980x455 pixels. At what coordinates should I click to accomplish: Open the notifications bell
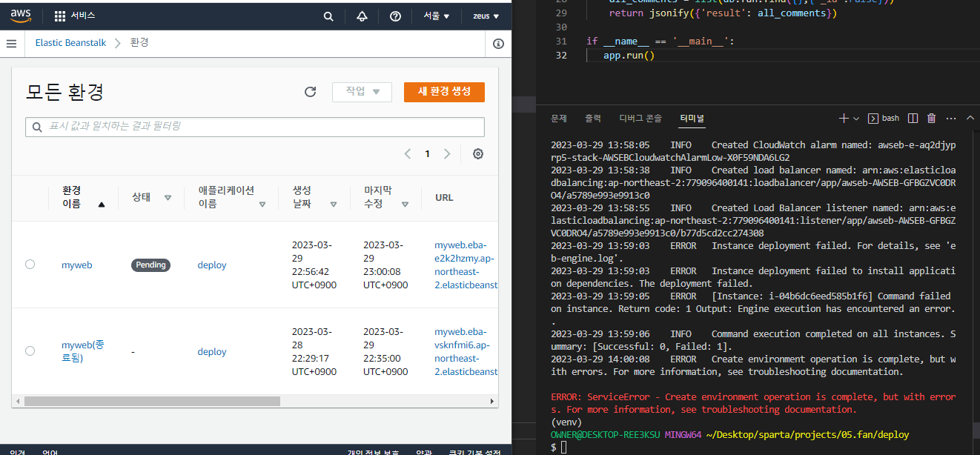(362, 16)
